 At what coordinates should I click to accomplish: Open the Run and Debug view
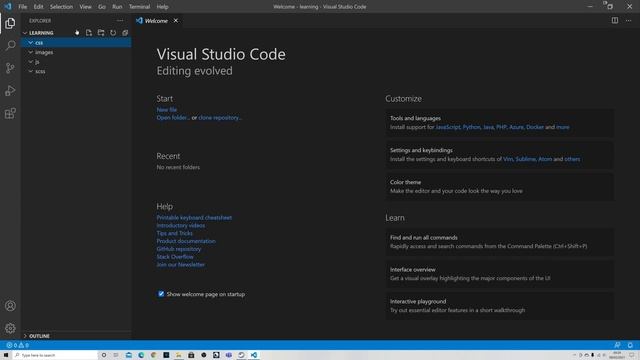point(10,91)
